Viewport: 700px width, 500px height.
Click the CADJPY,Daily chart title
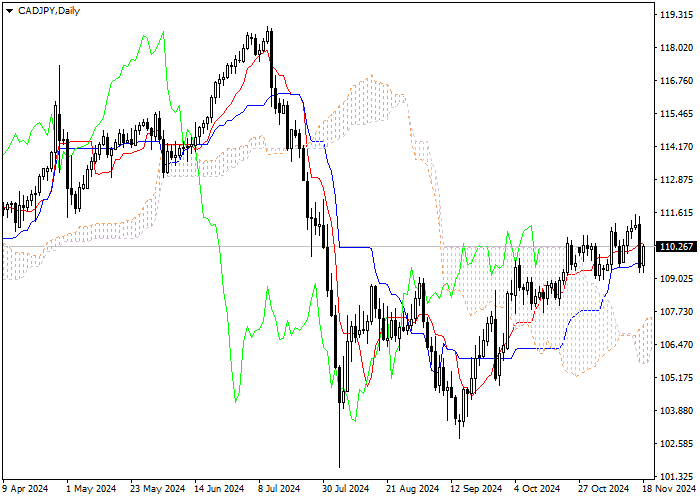49,11
